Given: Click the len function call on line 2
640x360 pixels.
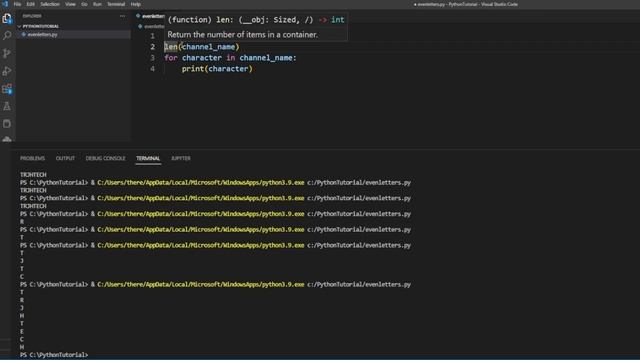Looking at the screenshot, I should tap(171, 47).
